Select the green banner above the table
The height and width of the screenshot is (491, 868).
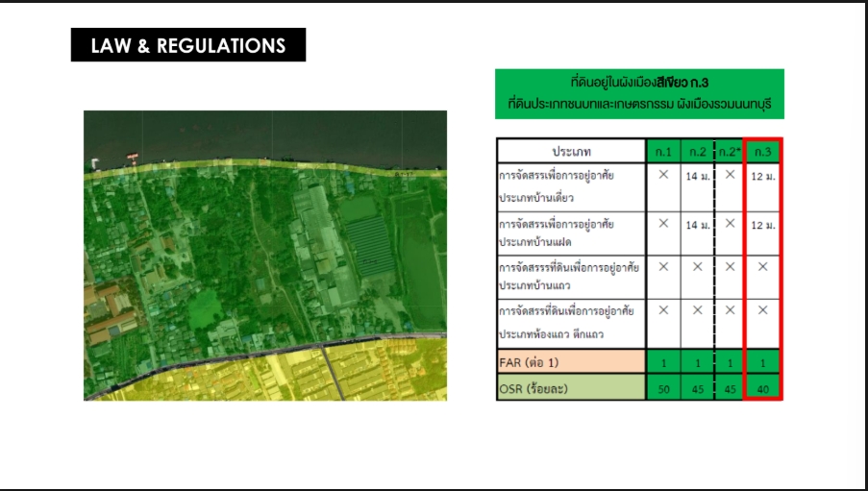(639, 93)
